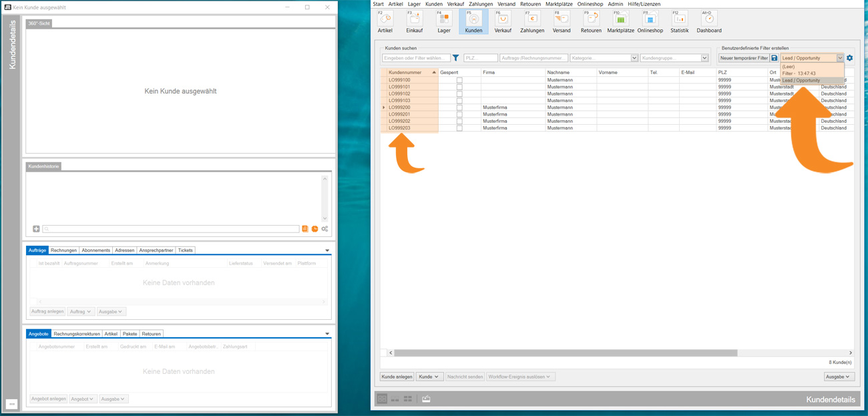The image size is (868, 416).
Task: Click the plus icon in Kundenhistorie
Action: pos(36,229)
